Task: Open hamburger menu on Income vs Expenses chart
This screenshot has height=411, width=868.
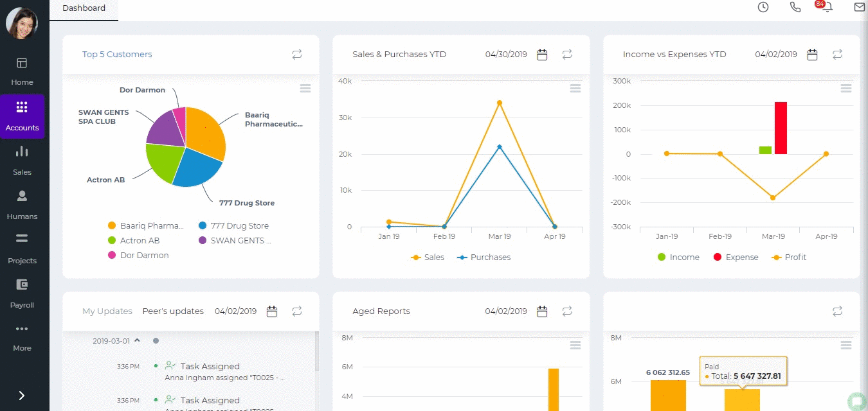Action: click(846, 88)
